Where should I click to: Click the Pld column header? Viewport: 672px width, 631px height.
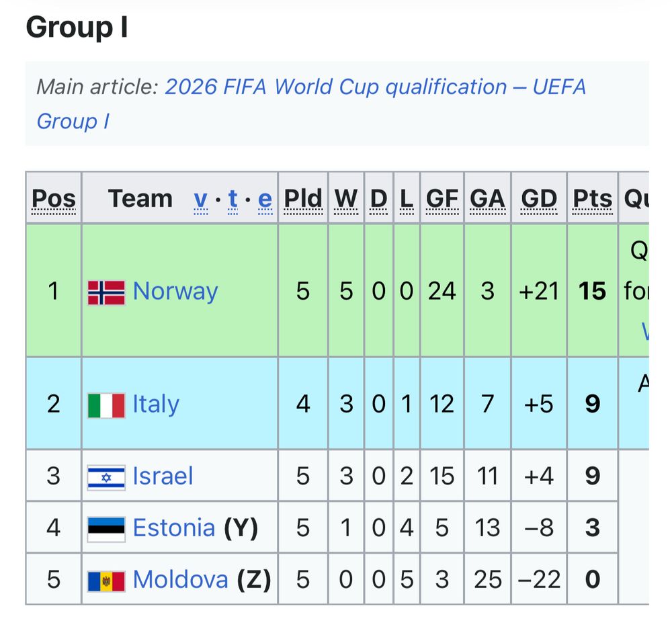point(303,199)
